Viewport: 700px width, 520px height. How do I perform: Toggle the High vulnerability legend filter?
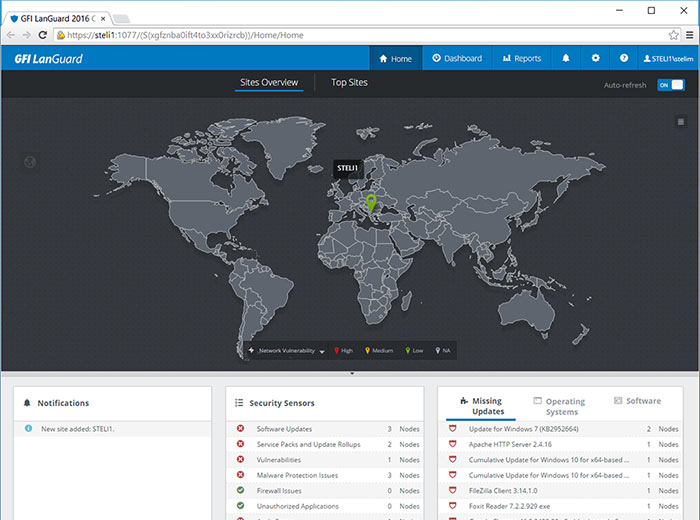(343, 351)
